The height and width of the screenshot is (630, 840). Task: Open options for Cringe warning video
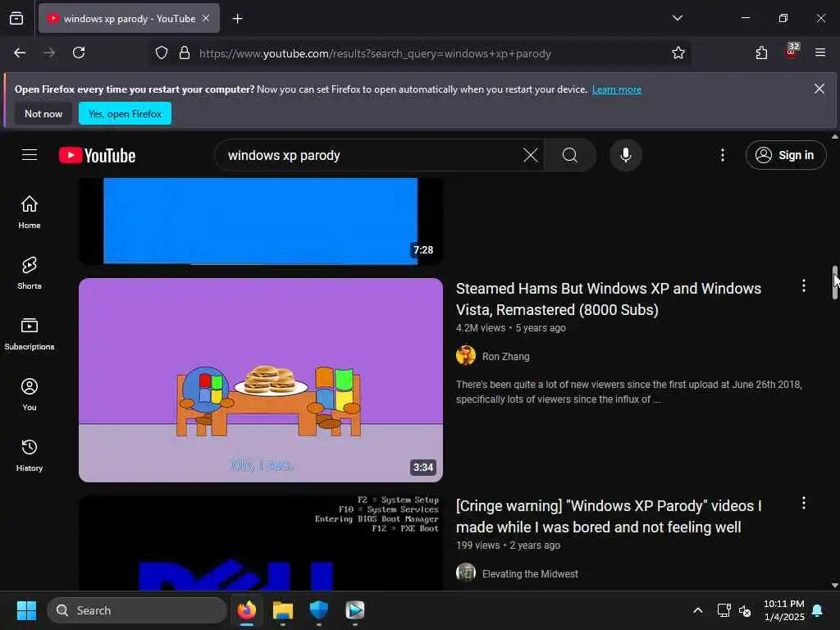[x=804, y=503]
